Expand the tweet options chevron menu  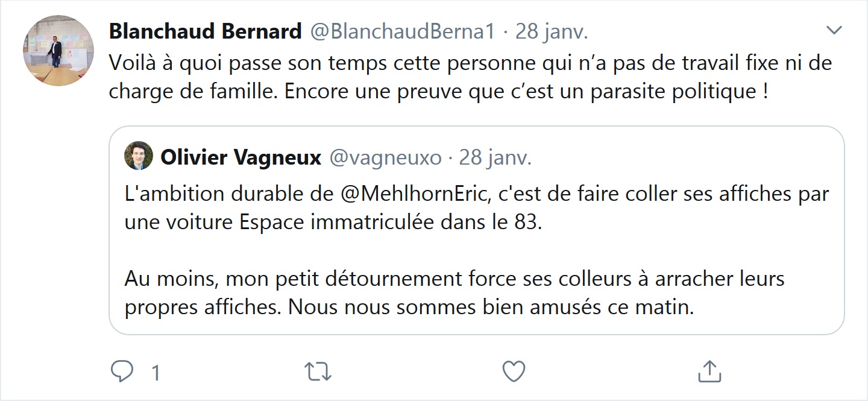pos(834,31)
